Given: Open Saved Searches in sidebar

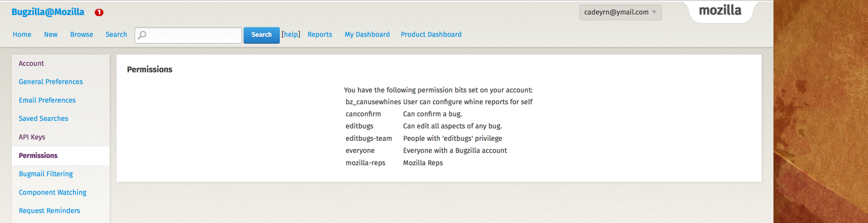Looking at the screenshot, I should 44,119.
